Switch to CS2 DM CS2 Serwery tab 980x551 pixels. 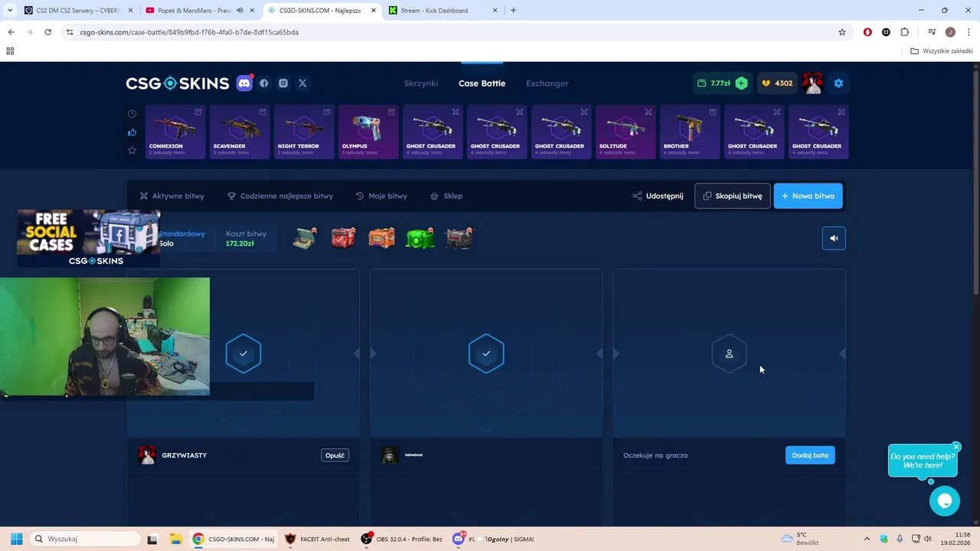[77, 11]
